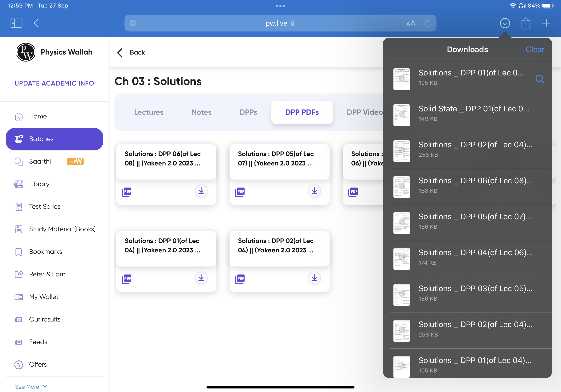Open new tab with plus icon
This screenshot has height=392, width=561.
(546, 23)
